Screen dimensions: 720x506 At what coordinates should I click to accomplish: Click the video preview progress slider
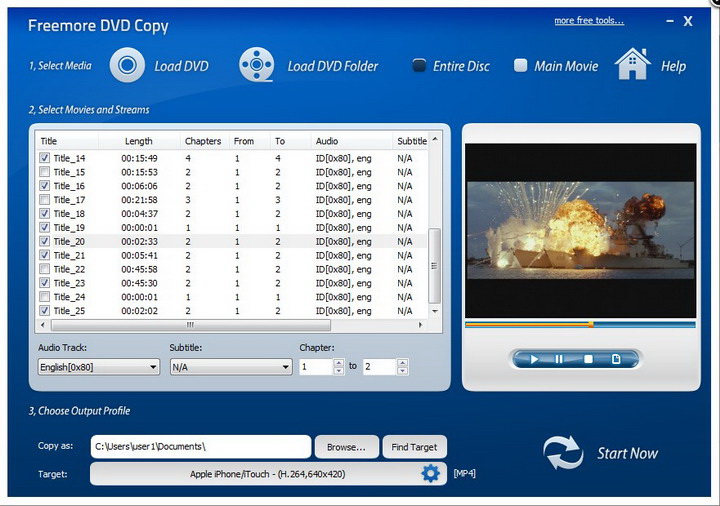[x=580, y=324]
